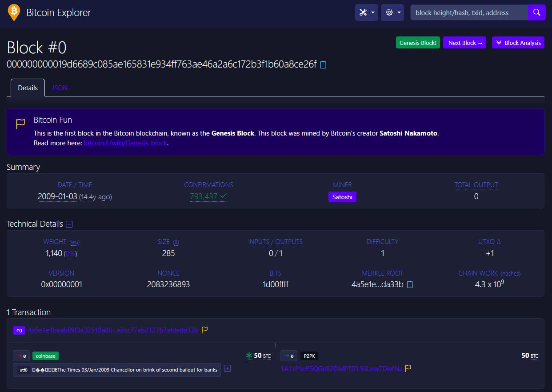This screenshot has width=552, height=392.
Task: Click the chain work value 4.3 x 10^9
Action: [x=489, y=284]
